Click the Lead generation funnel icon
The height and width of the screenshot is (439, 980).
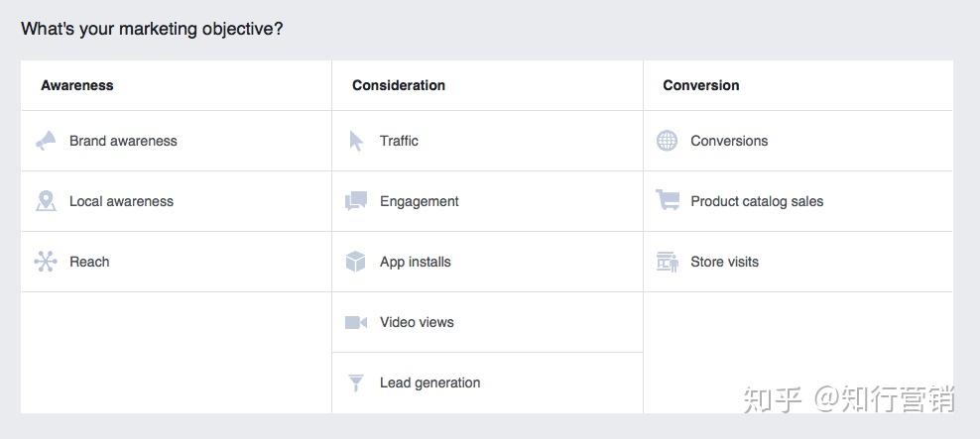(x=356, y=383)
